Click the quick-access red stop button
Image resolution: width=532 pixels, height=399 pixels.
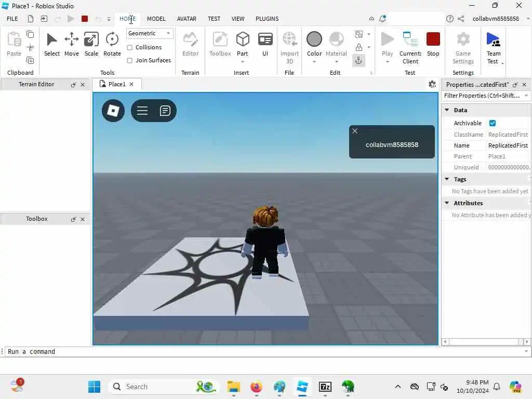tap(85, 19)
